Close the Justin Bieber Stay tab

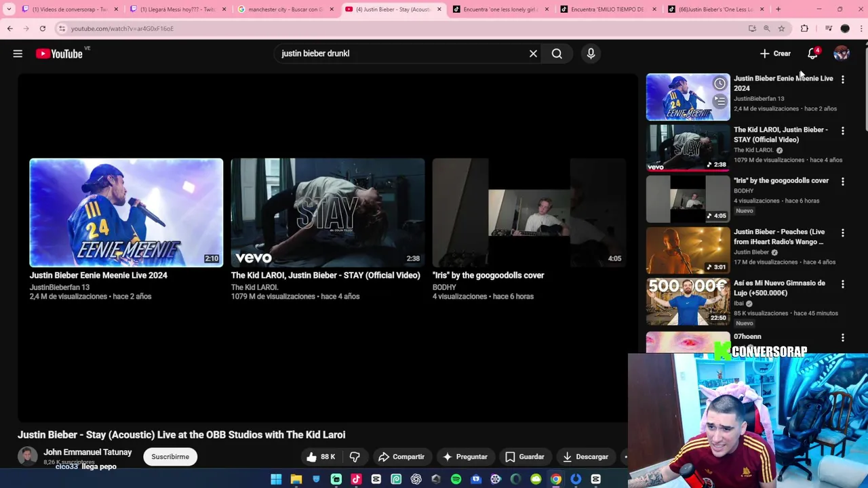pos(439,9)
